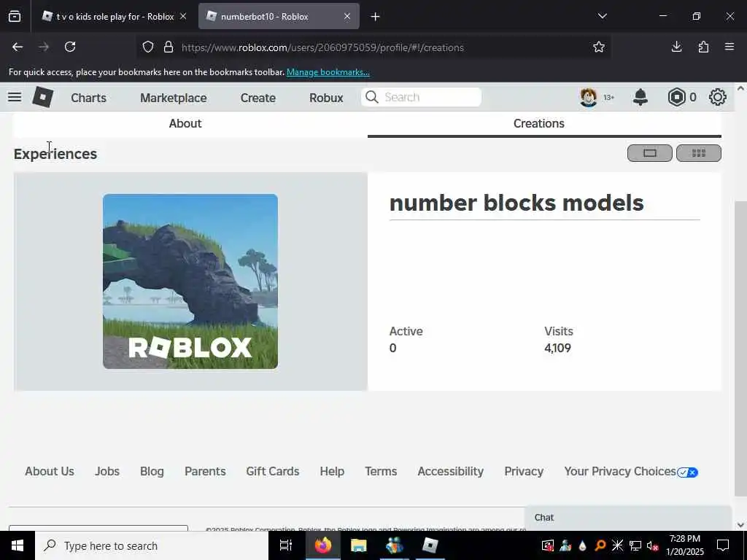747x560 pixels.
Task: Open the Create page
Action: coord(258,98)
